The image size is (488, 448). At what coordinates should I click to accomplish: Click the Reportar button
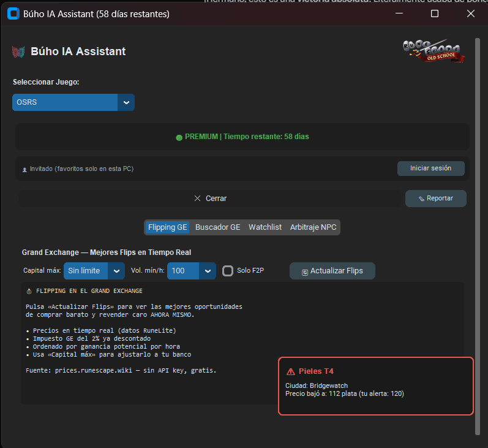436,199
